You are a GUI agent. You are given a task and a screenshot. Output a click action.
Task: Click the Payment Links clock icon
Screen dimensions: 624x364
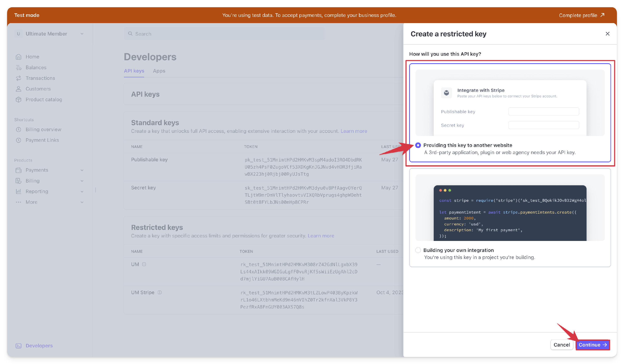point(19,140)
